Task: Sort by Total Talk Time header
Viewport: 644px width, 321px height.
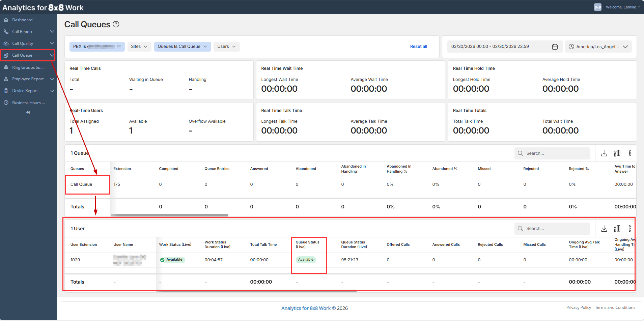Action: (263, 245)
